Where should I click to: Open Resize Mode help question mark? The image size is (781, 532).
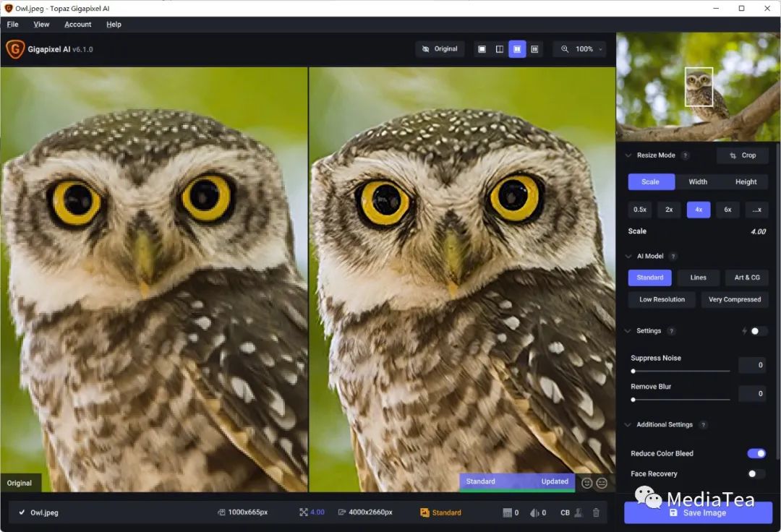click(686, 155)
